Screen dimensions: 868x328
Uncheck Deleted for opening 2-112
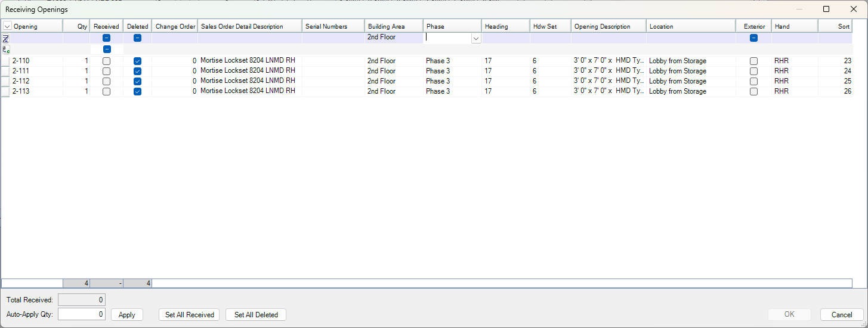click(137, 82)
